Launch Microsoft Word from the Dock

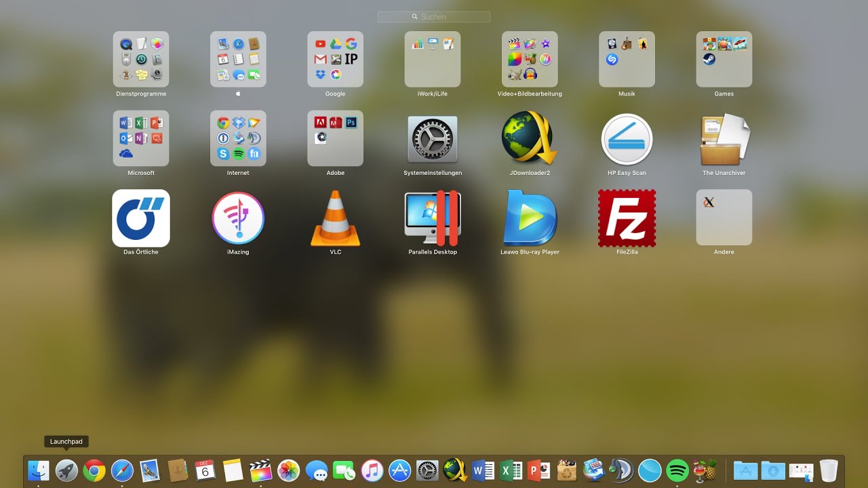(483, 470)
